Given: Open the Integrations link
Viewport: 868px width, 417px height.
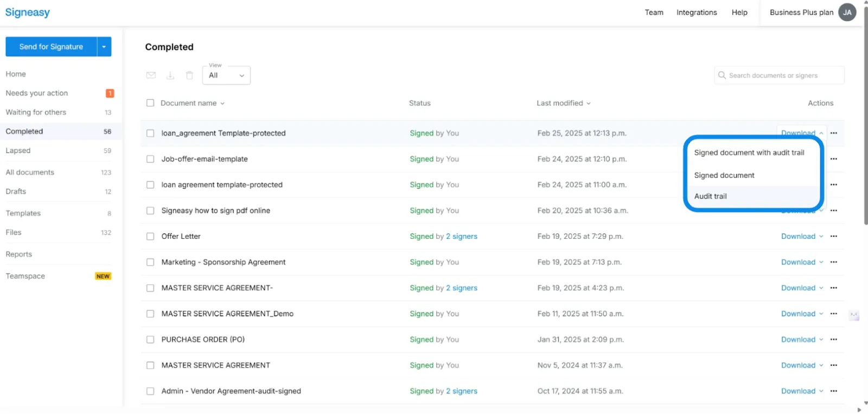Looking at the screenshot, I should click(x=697, y=12).
